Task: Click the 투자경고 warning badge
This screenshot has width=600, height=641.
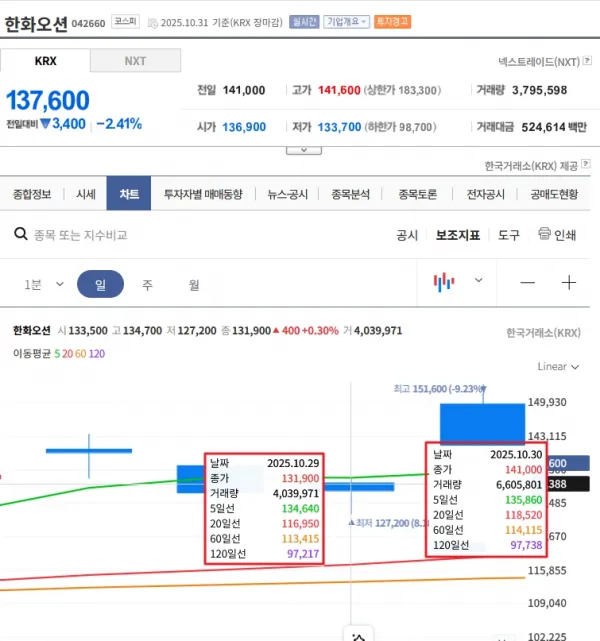Action: pos(393,20)
